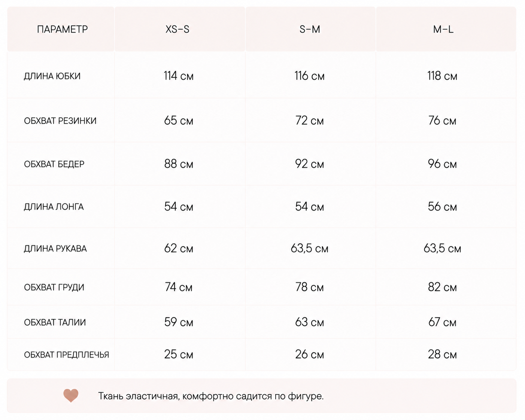The image size is (525, 420).
Task: Select the M–L column header
Action: (x=443, y=29)
